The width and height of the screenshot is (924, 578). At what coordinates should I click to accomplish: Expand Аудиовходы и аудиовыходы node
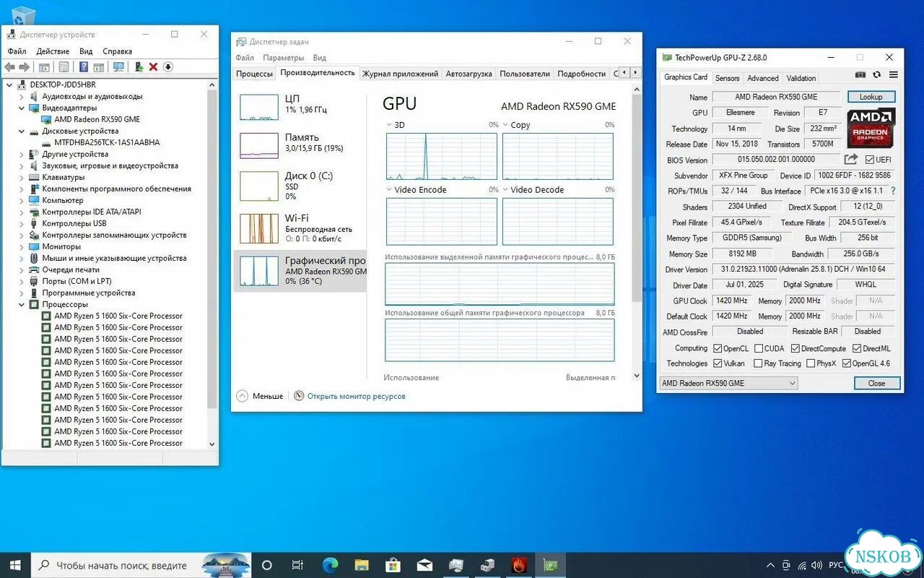[x=21, y=96]
